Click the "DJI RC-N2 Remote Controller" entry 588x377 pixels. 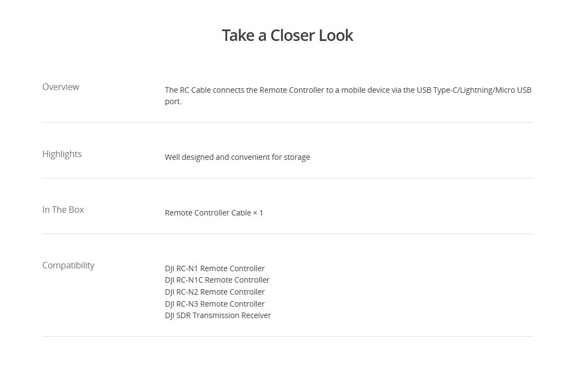tap(215, 292)
